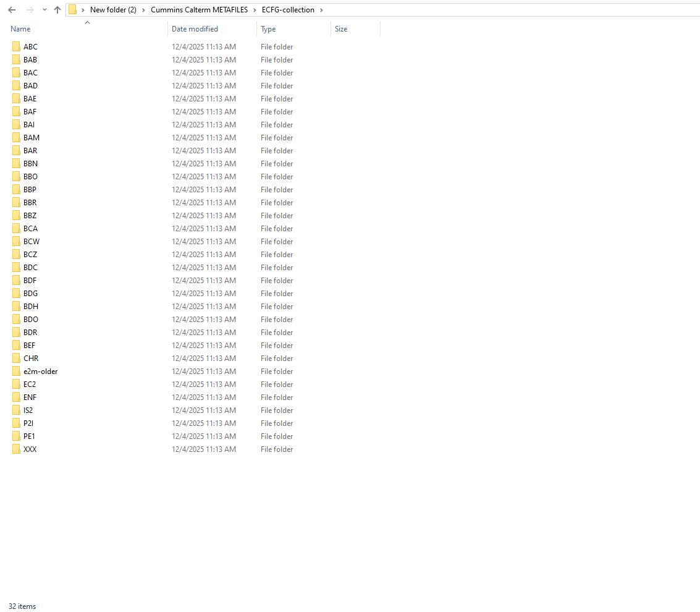This screenshot has width=700, height=612.
Task: Click the BDH folder name
Action: point(31,307)
